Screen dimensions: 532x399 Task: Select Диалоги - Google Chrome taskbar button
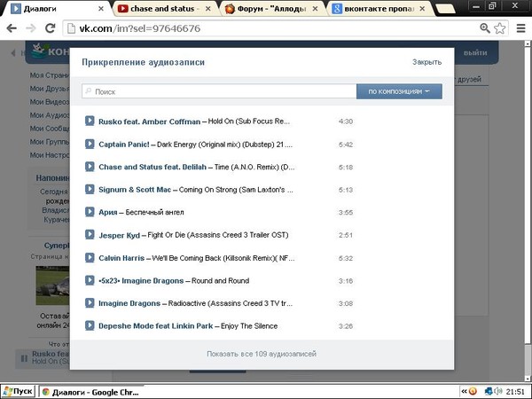coord(91,392)
